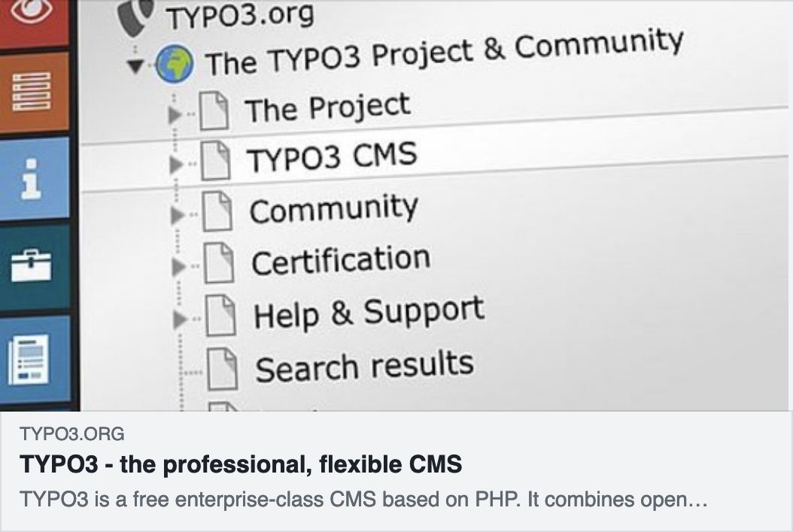Click the orange List module icon

coord(32,92)
